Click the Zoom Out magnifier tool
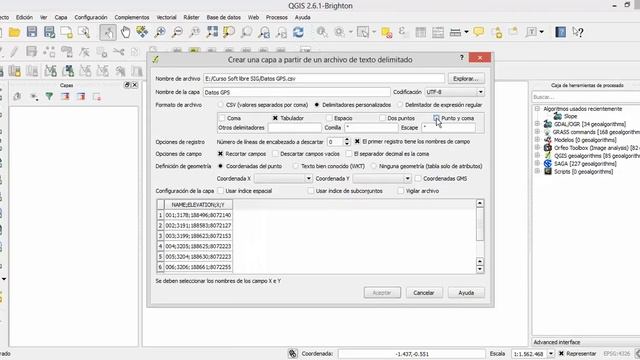The image size is (640, 360). [x=177, y=32]
